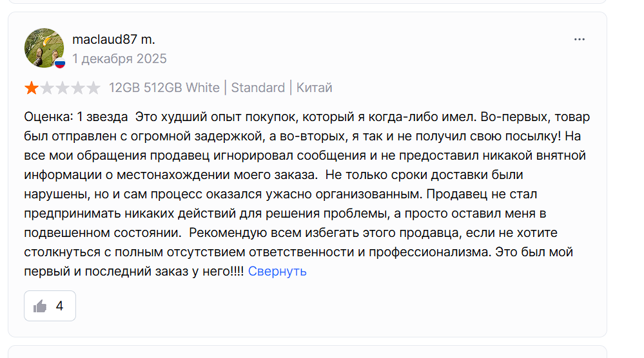Click the second gray rating star
The height and width of the screenshot is (358, 644).
click(47, 88)
